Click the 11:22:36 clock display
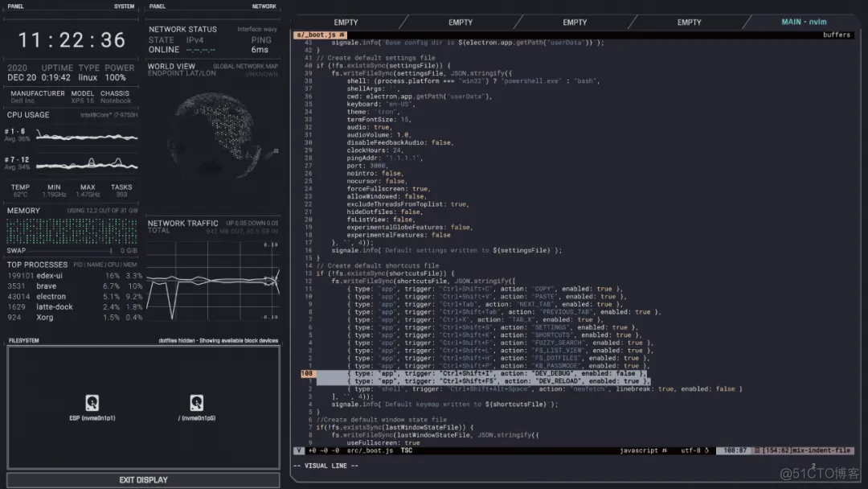This screenshot has height=489, width=868. click(x=72, y=40)
